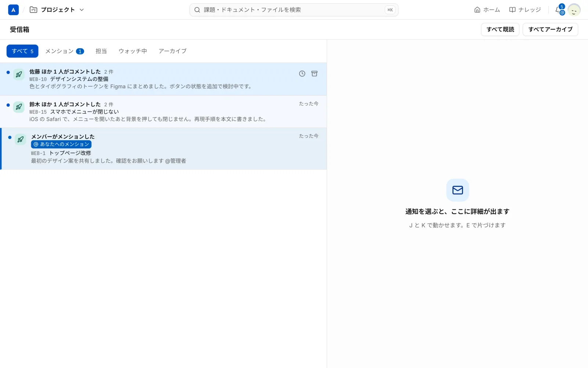Click issue title スマホでメニューが閉じない

coord(85,112)
